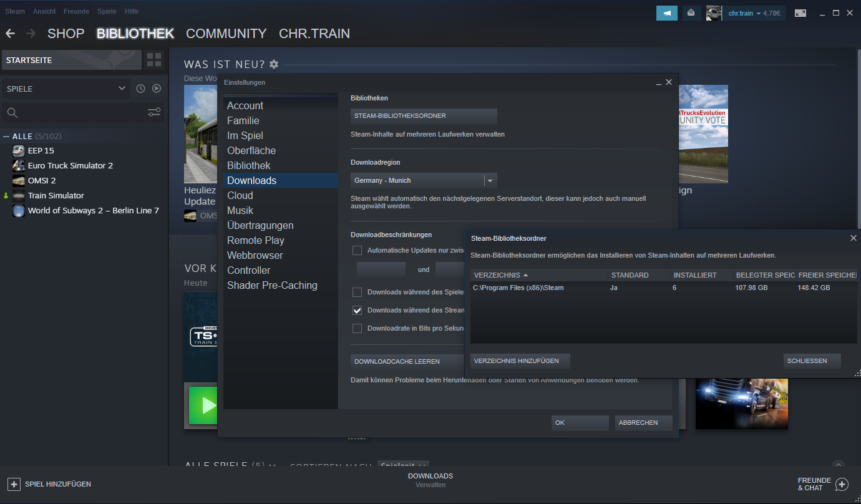Select Cloud settings category
Screen dimensions: 861x504
pyautogui.click(x=281, y=195)
